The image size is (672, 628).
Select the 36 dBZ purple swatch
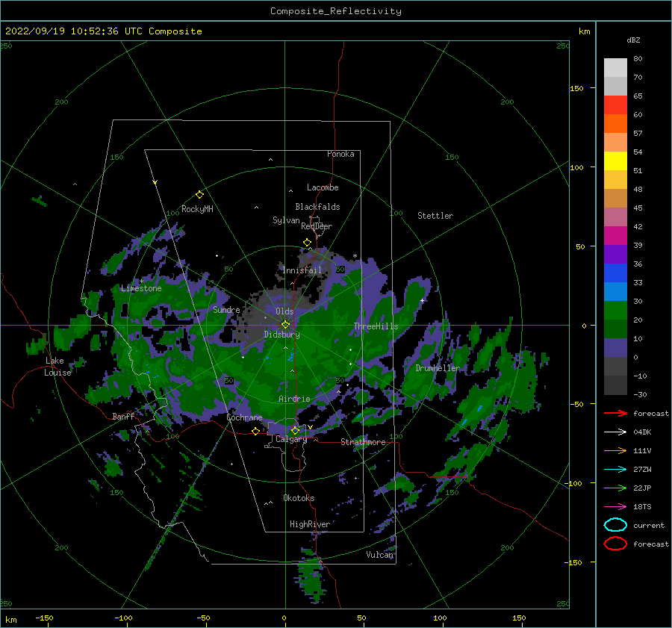615,254
